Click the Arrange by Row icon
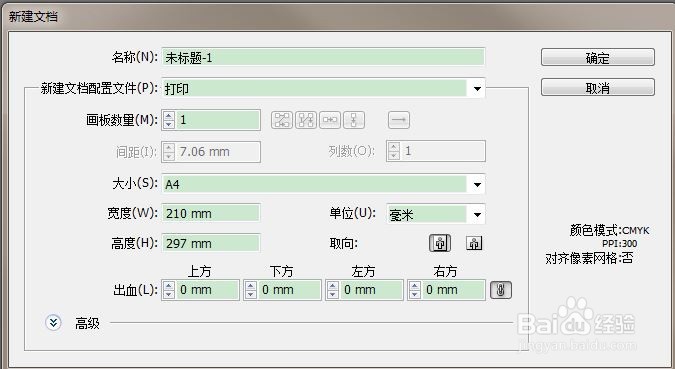 pyautogui.click(x=330, y=120)
